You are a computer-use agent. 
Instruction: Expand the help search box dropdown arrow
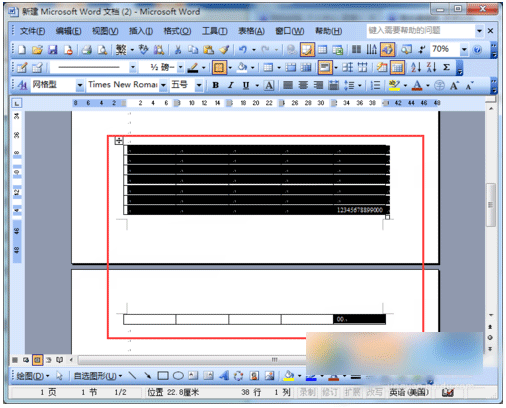479,31
